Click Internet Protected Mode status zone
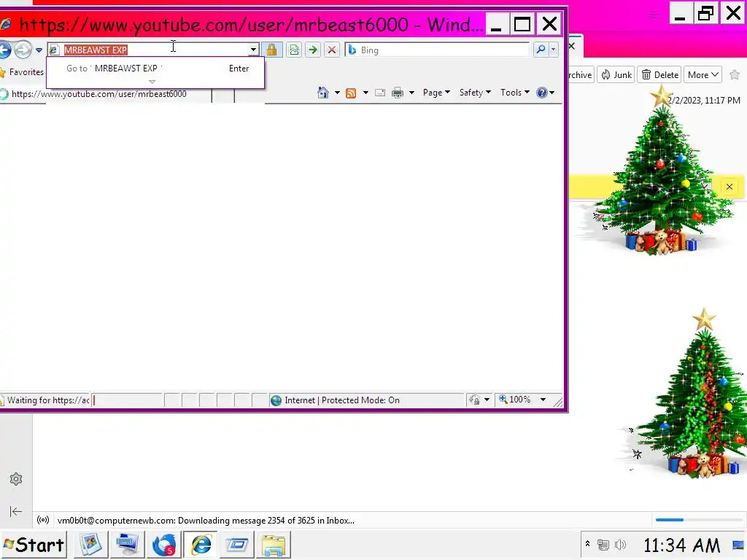747x560 pixels. pyautogui.click(x=336, y=400)
